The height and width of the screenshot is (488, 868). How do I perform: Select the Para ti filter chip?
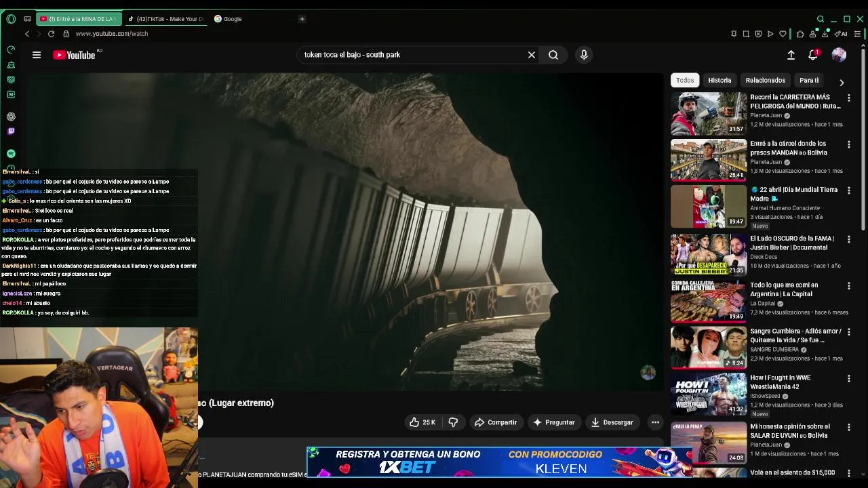click(808, 80)
